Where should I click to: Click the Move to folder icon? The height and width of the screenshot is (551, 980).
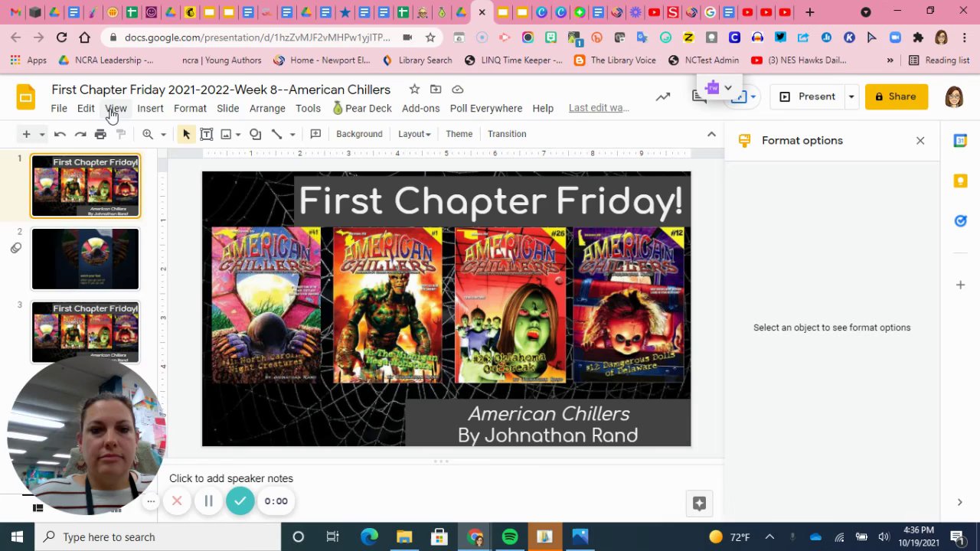pyautogui.click(x=436, y=90)
